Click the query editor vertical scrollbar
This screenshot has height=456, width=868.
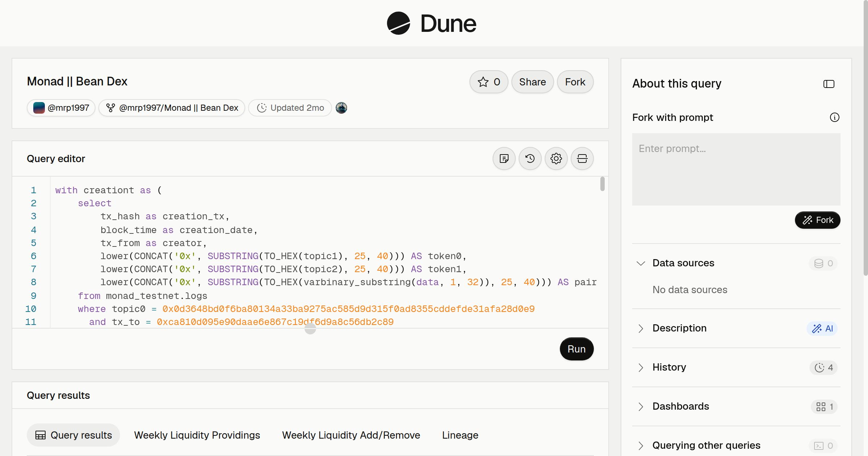[602, 184]
